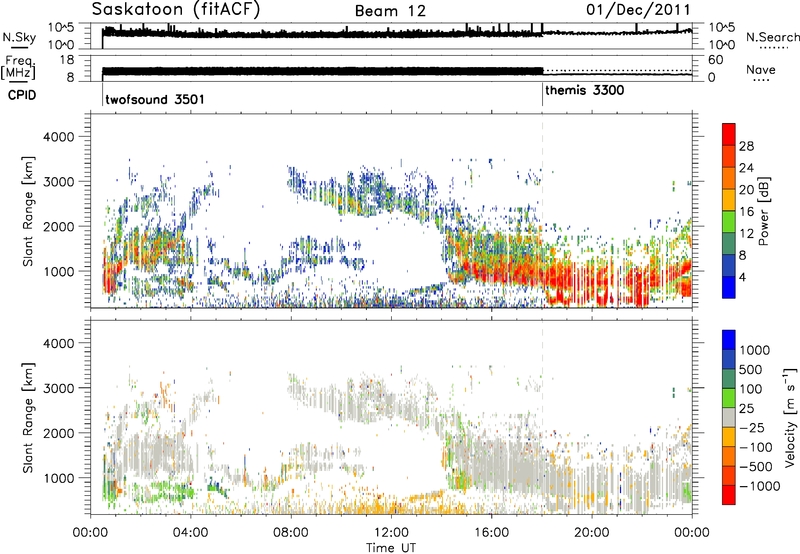Click 'Slant Range [km]' label of the power panel
Image resolution: width=800 pixels, height=554 pixels.
tap(28, 211)
